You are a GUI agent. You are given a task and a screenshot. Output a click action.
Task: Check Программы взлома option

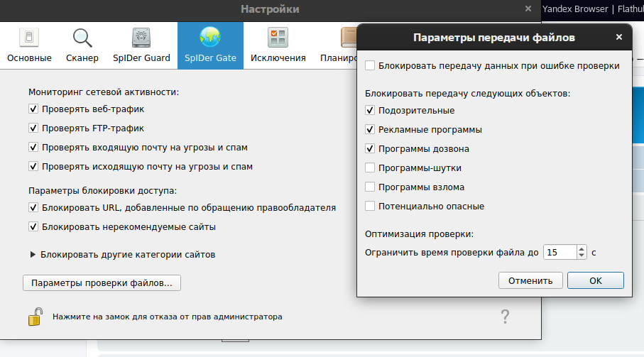370,187
